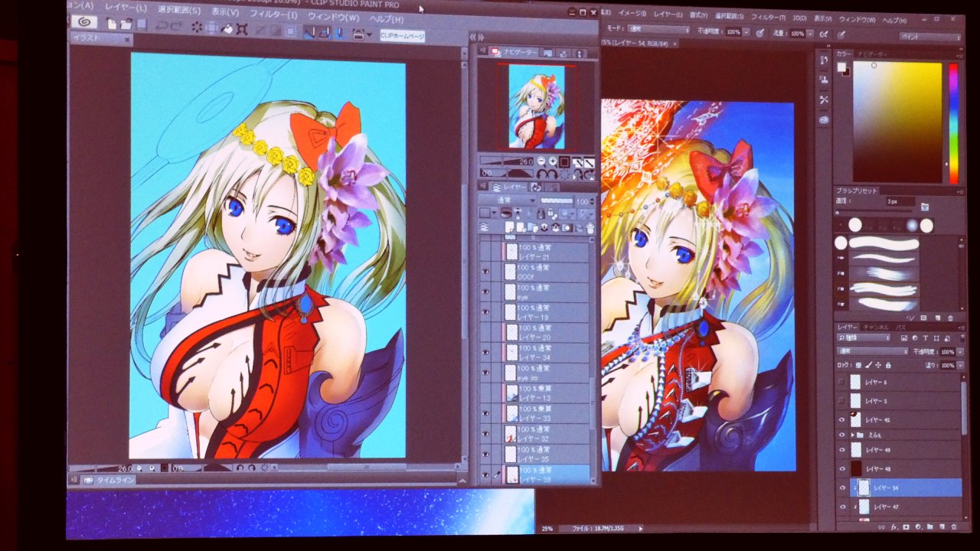The image size is (980, 551).
Task: Toggle the snap to ruler icon in Clip Studio
Action: pyautogui.click(x=310, y=32)
